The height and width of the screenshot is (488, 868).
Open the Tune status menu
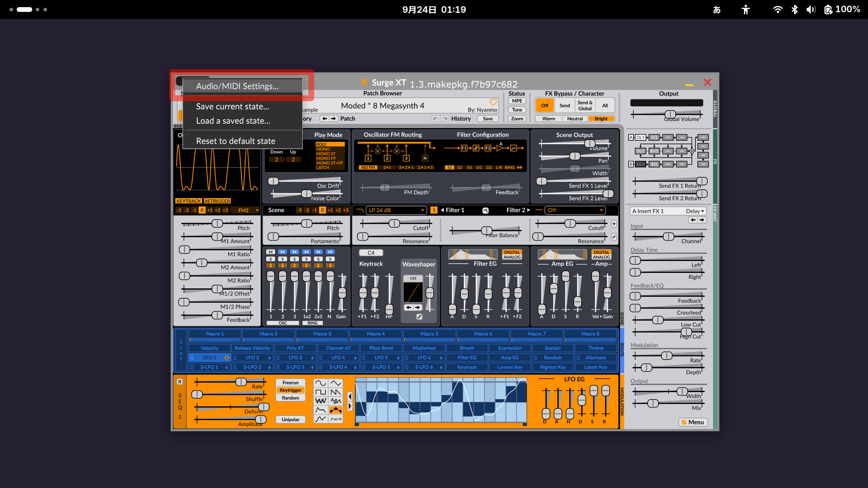point(517,110)
